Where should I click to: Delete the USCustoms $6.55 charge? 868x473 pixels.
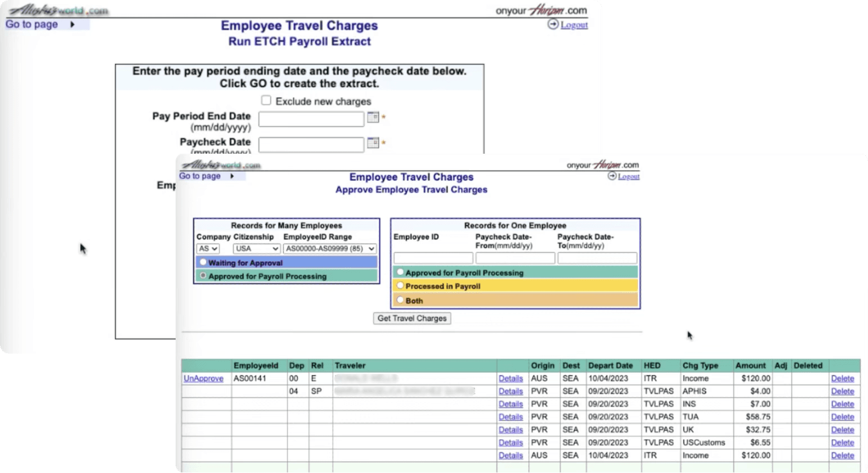point(842,443)
